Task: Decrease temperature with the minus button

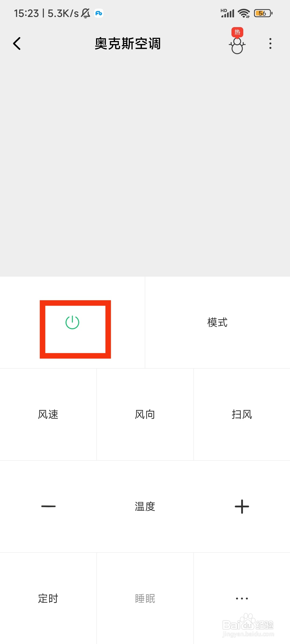Action: point(48,506)
